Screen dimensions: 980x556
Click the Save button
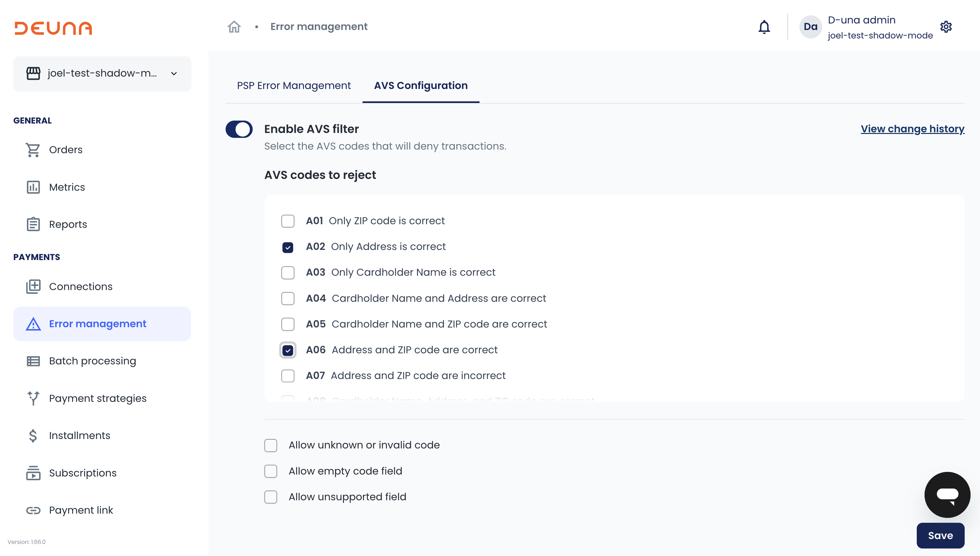pyautogui.click(x=940, y=535)
